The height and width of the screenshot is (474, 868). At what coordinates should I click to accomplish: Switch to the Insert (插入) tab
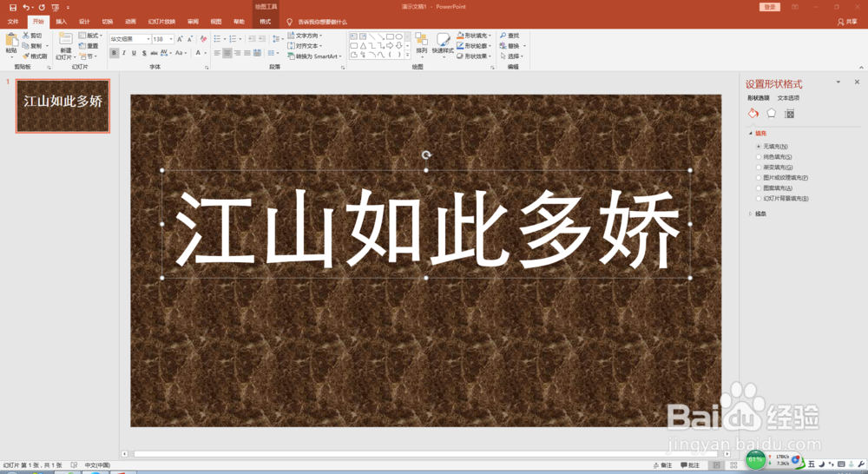coord(62,22)
